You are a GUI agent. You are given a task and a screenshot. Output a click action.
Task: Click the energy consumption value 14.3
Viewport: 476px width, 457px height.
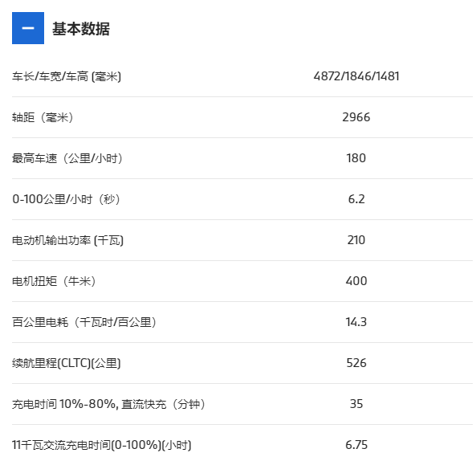click(356, 322)
